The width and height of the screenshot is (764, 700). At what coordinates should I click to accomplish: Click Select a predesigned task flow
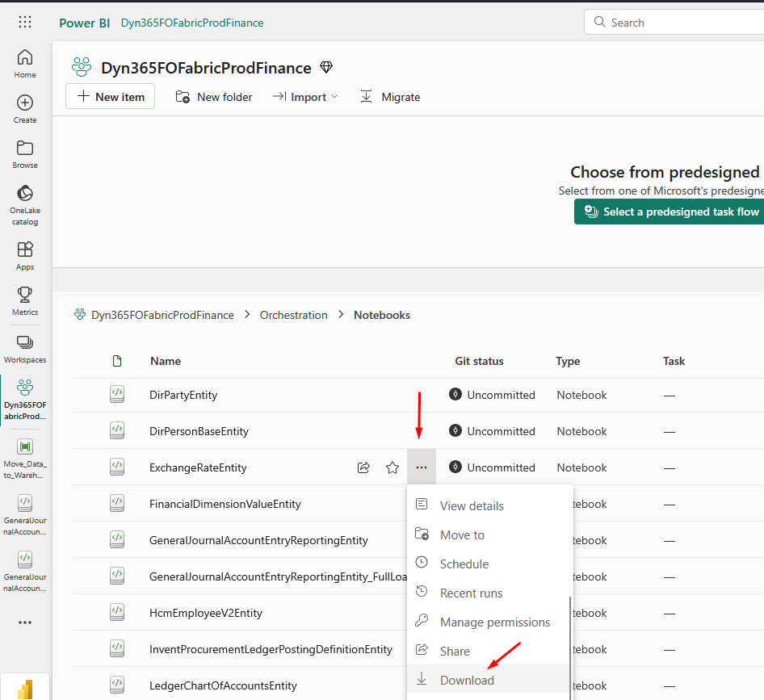(x=669, y=212)
